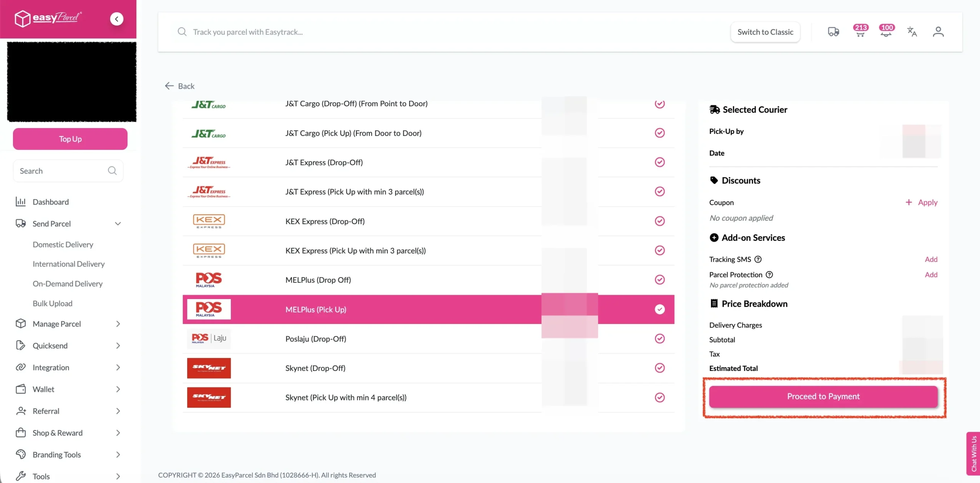
Task: Open notifications bell with 100 badge
Action: 886,32
